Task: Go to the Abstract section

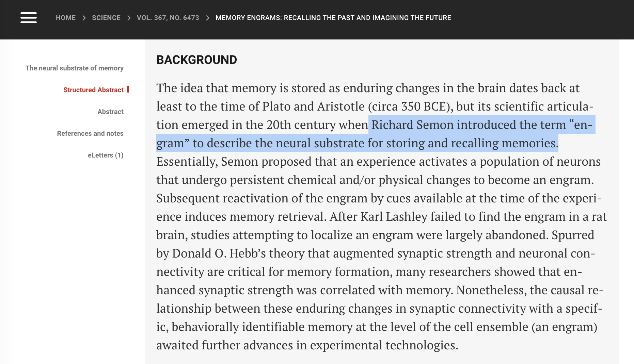Action: click(110, 112)
